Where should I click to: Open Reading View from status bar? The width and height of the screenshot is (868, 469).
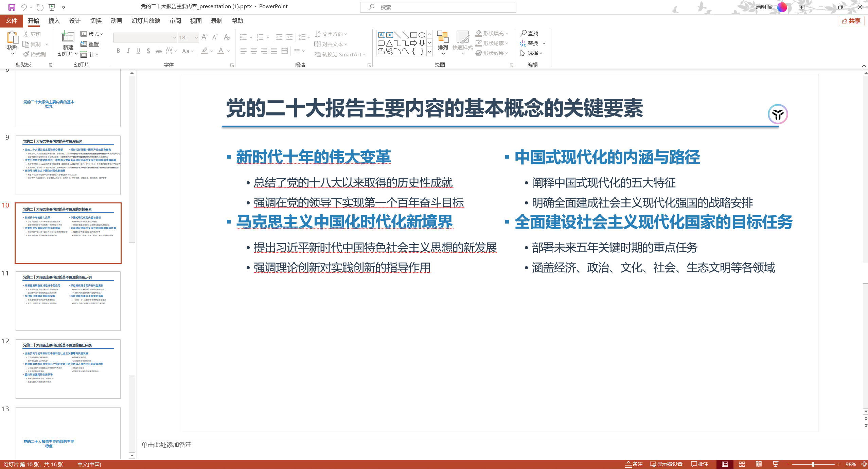point(759,464)
